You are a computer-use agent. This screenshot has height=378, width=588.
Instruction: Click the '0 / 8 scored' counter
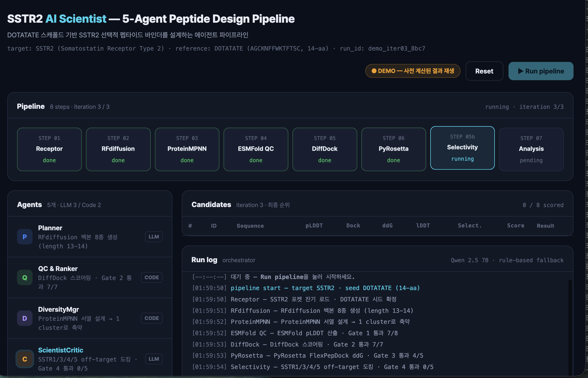(x=543, y=205)
